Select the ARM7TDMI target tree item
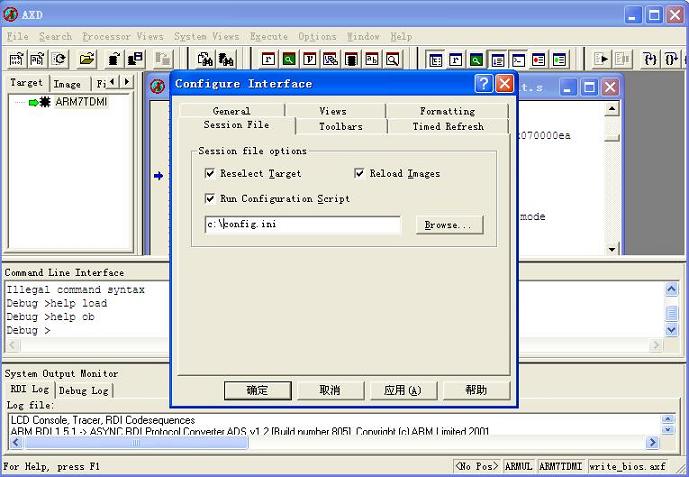 point(81,102)
